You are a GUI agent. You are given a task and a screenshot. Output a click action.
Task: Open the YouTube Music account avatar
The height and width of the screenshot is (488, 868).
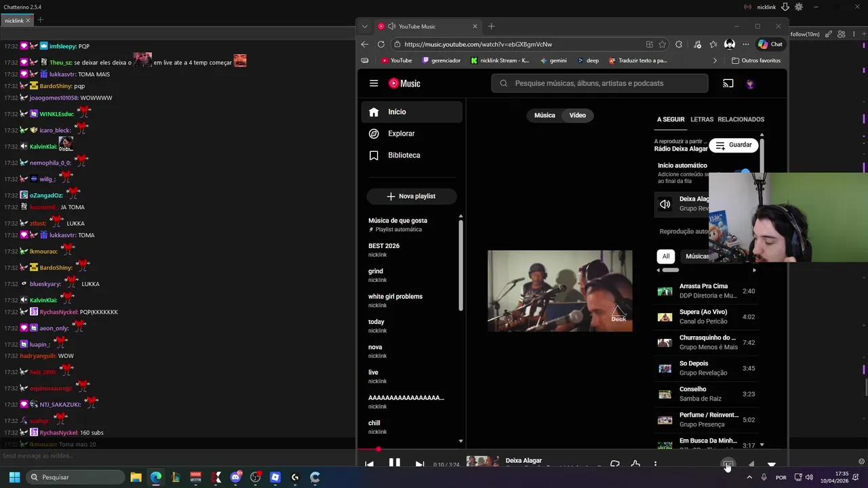pyautogui.click(x=750, y=84)
